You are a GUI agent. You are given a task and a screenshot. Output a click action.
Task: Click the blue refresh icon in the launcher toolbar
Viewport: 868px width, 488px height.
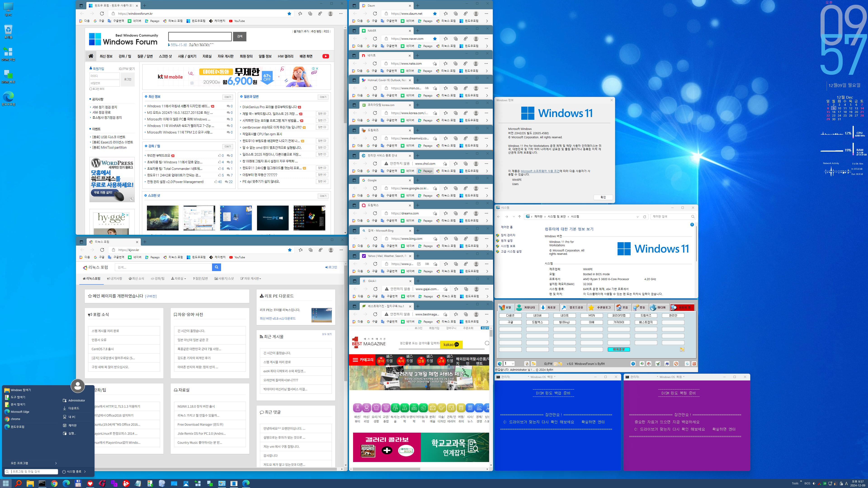point(687,364)
